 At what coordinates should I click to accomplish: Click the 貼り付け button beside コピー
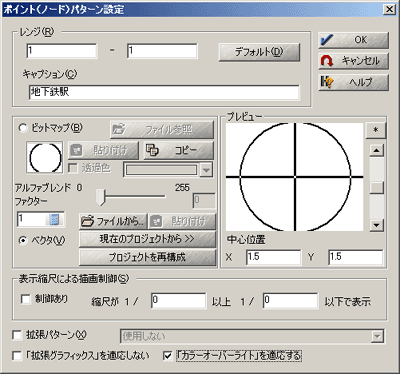coord(103,150)
